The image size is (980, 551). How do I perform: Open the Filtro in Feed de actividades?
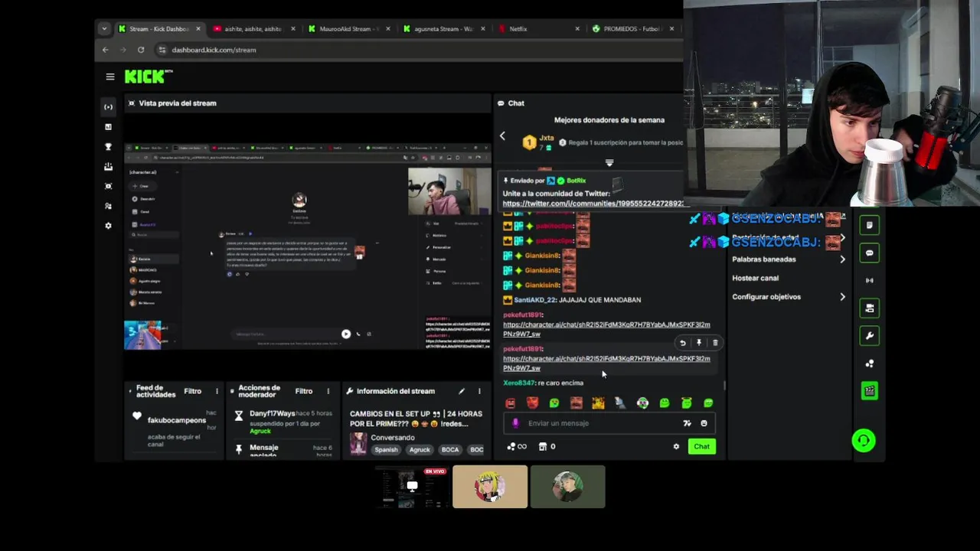click(192, 391)
